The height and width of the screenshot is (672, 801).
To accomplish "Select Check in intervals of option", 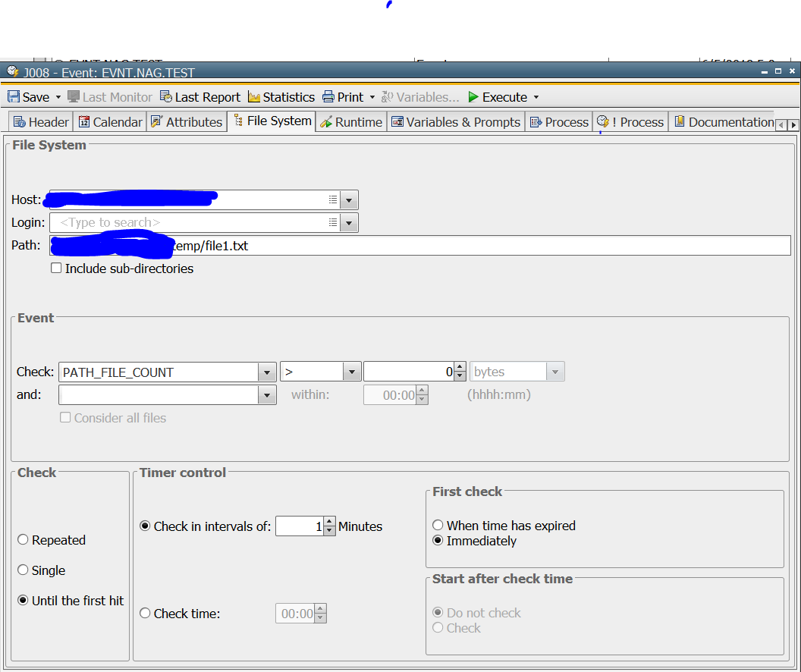I will (x=145, y=526).
